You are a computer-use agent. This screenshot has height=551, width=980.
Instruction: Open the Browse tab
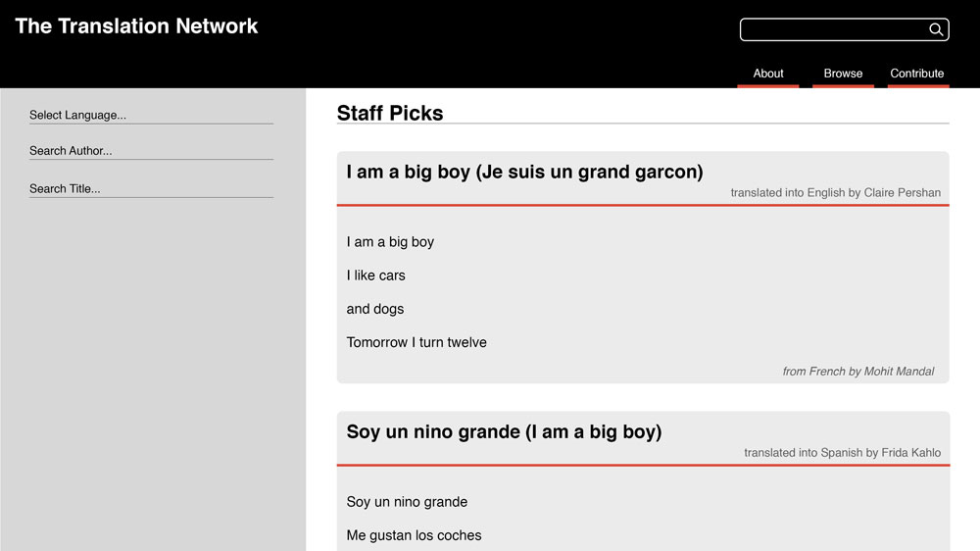point(843,74)
